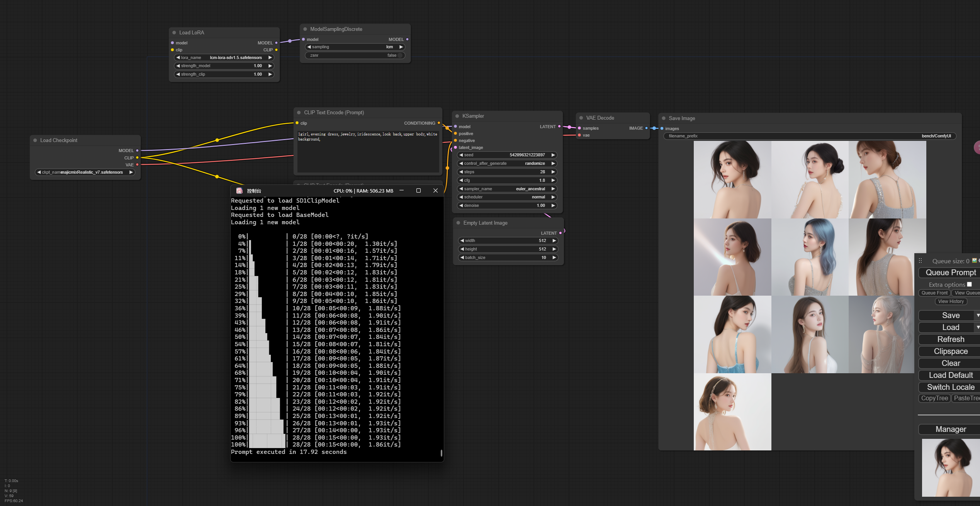Click the increment arrow on the steps field
The height and width of the screenshot is (506, 980).
coord(553,172)
